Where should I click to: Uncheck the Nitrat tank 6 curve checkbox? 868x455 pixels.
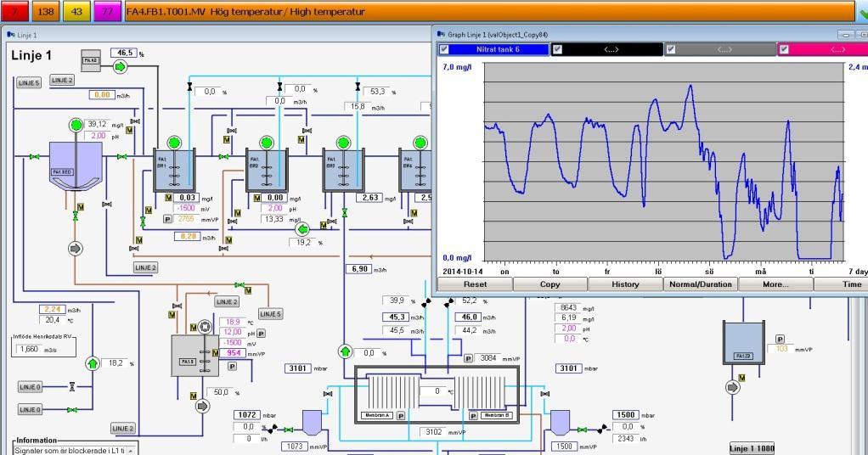(x=444, y=49)
